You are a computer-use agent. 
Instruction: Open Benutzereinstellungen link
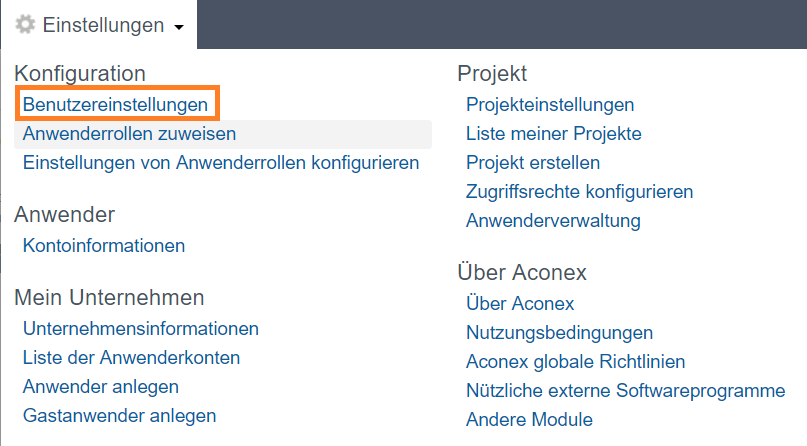[x=115, y=104]
